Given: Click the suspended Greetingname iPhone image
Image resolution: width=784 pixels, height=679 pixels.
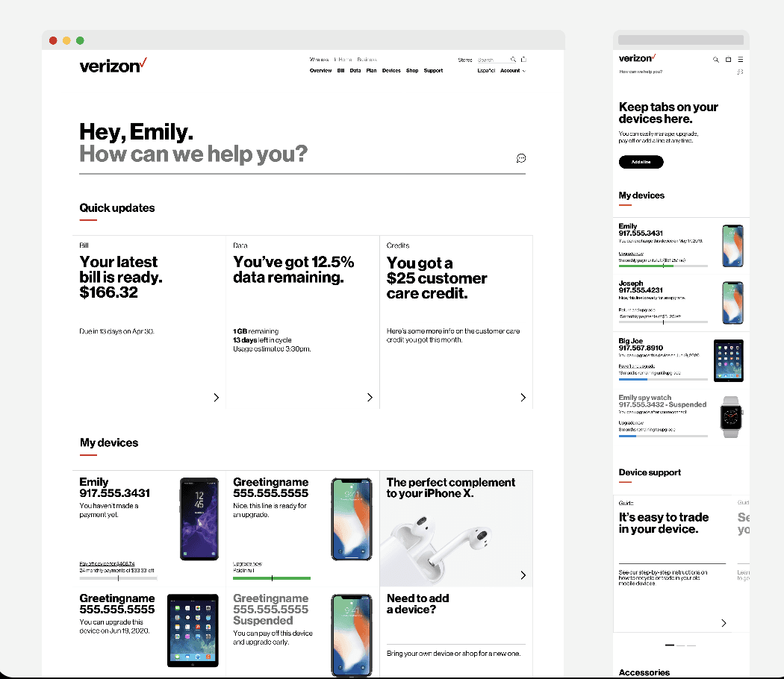Looking at the screenshot, I should (x=352, y=634).
